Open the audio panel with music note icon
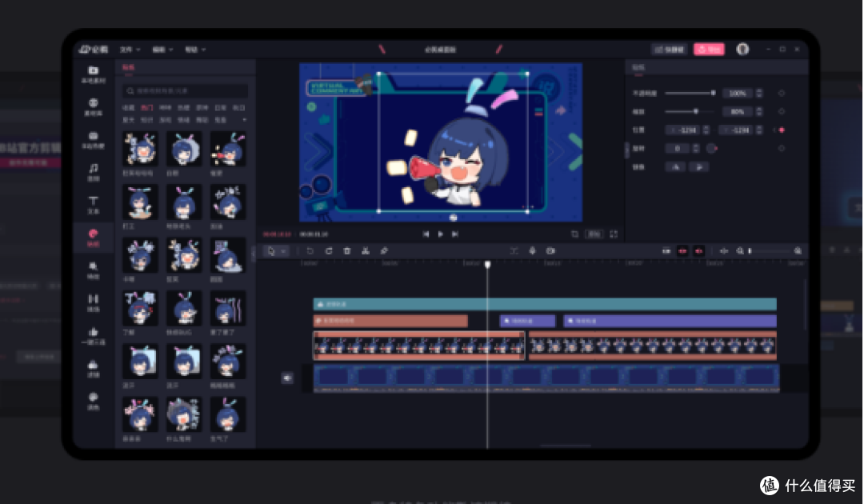Viewport: 864px width, 504px height. tap(93, 172)
